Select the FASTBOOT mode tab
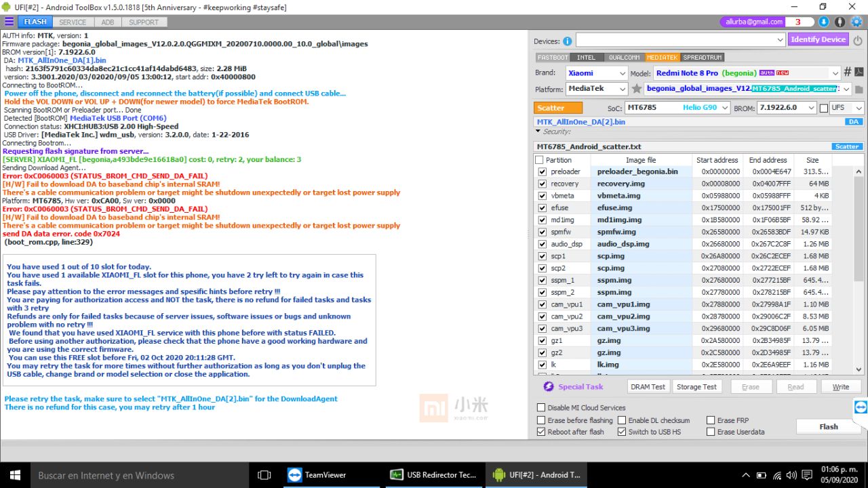The width and height of the screenshot is (868, 488). point(552,58)
